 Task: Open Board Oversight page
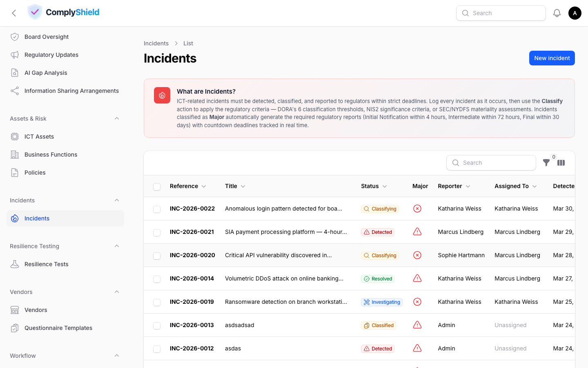65,37
